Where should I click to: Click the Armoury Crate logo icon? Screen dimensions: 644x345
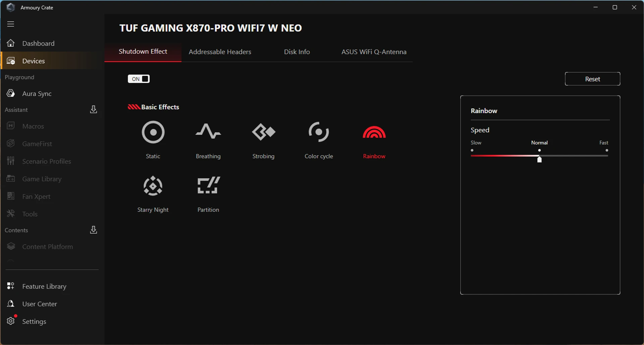coord(11,7)
